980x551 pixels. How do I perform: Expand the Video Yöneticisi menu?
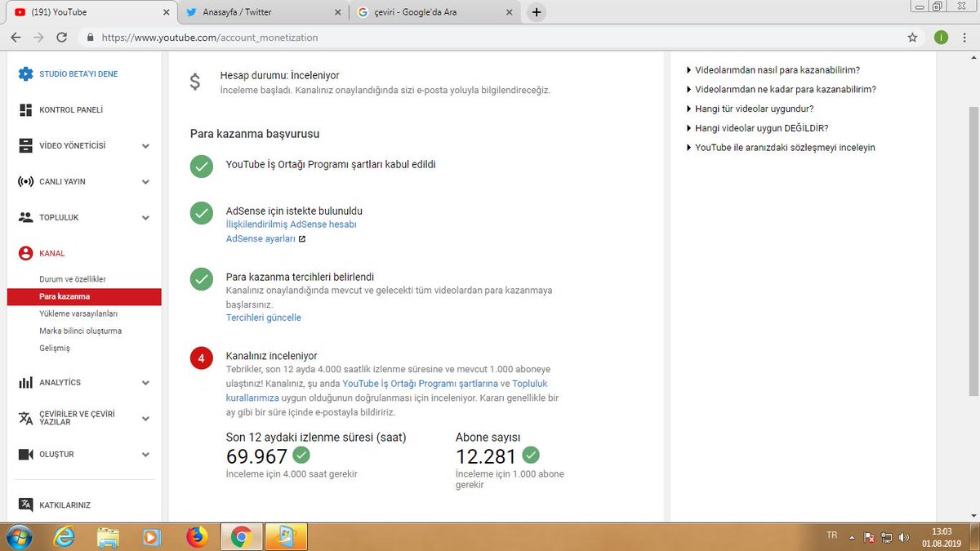coord(145,146)
